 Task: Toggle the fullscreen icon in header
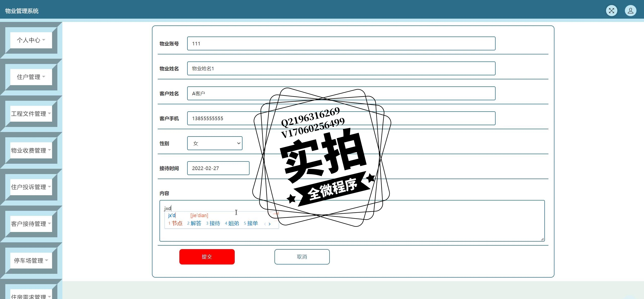pos(612,11)
